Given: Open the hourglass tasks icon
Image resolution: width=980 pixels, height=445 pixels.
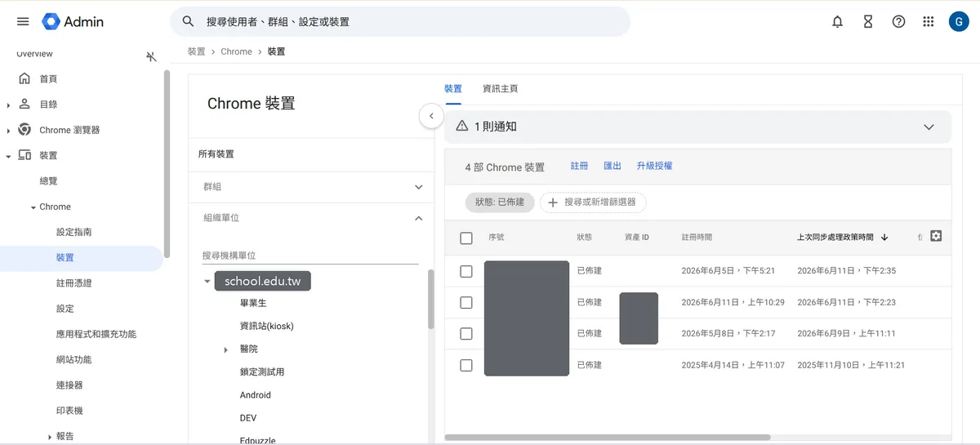Looking at the screenshot, I should 868,22.
